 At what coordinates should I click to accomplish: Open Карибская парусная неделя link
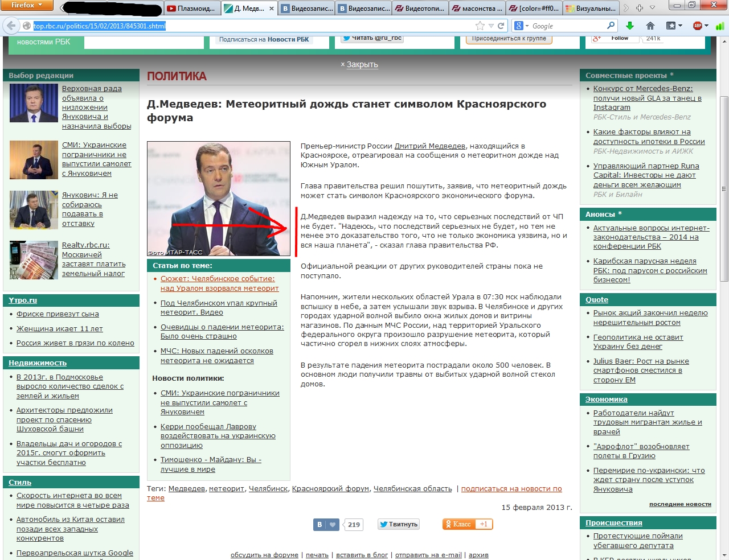[650, 270]
